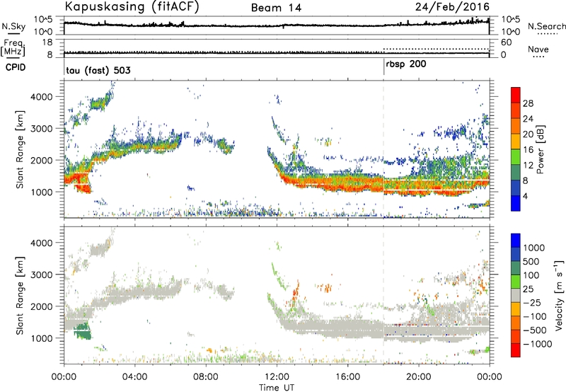Click the Nave legend label

pos(538,50)
